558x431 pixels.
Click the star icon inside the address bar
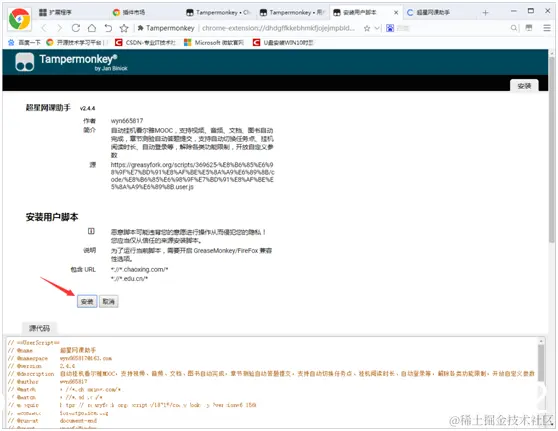point(367,28)
